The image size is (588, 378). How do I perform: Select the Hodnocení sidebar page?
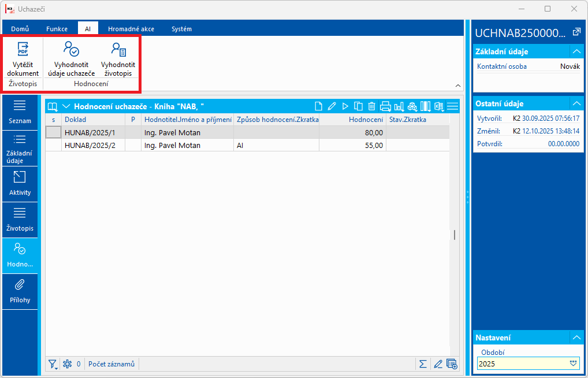point(20,255)
